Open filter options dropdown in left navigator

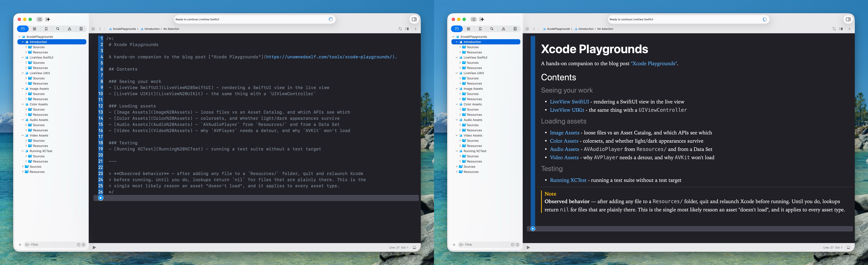(x=28, y=245)
